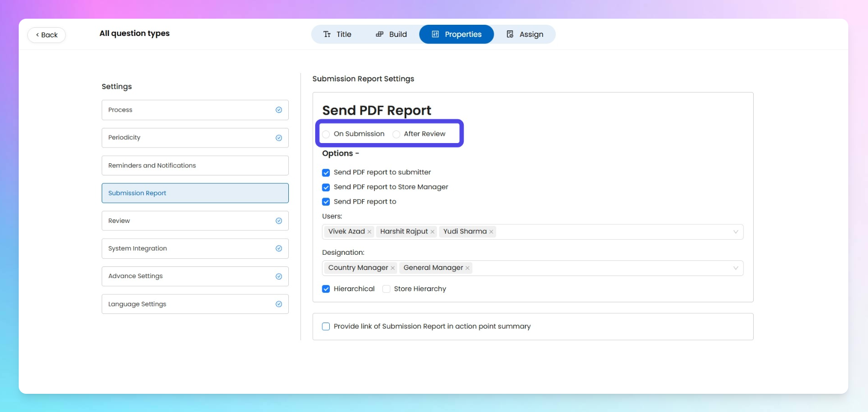The image size is (868, 412).
Task: Open Reminders and Notifications settings
Action: click(x=195, y=165)
